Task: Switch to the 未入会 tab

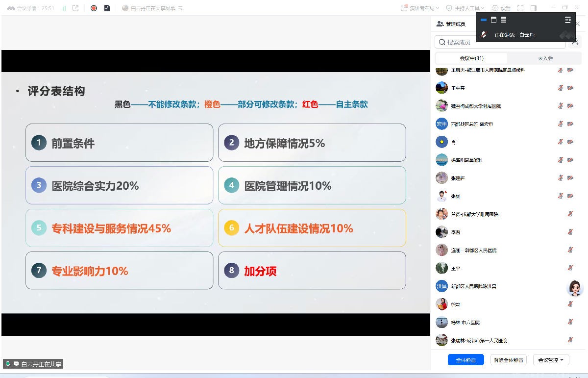Action: (x=545, y=58)
